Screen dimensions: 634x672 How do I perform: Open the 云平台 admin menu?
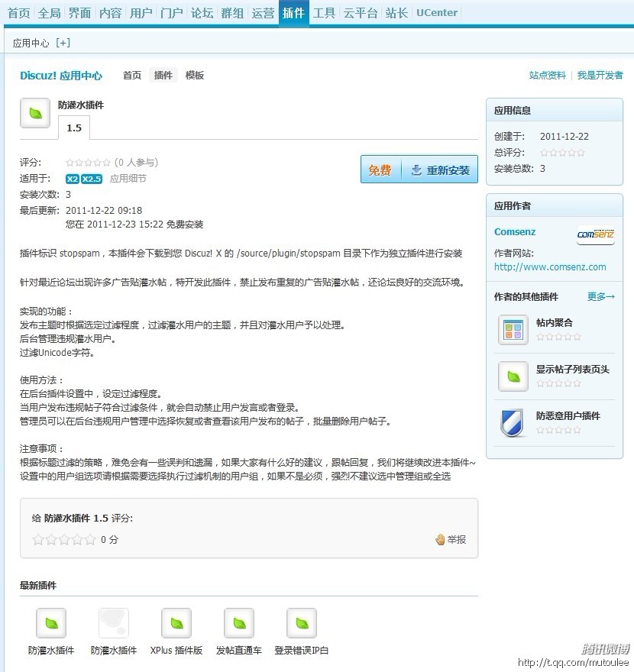tap(361, 13)
